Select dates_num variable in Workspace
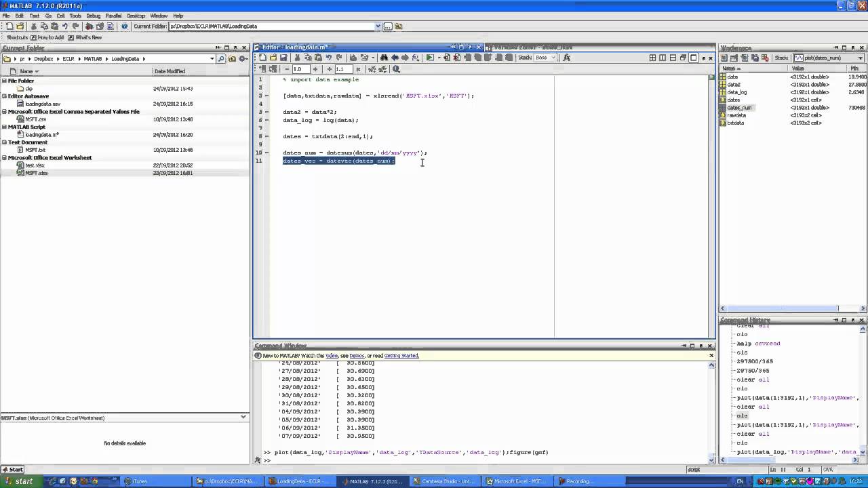868x488 pixels. 739,108
